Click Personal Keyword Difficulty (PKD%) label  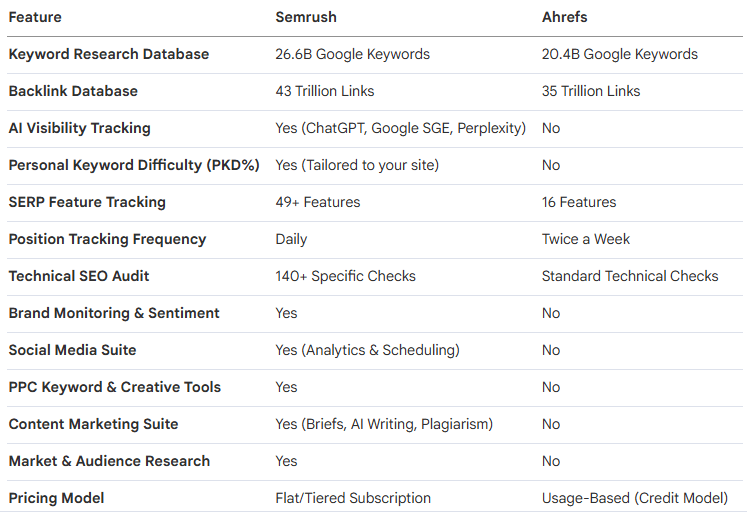click(134, 165)
